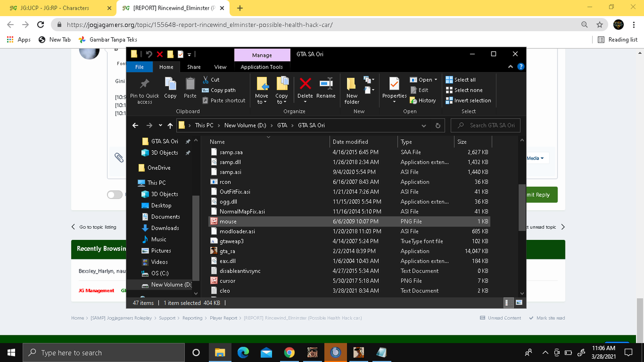Click 'Go to topic listing' on forum
The height and width of the screenshot is (362, 644).
pos(94,227)
